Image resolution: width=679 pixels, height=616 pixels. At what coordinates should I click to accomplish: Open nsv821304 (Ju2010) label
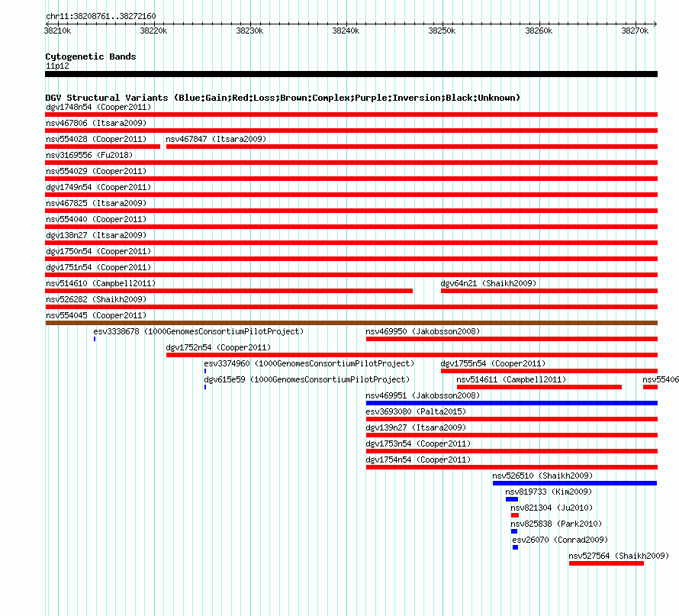552,508
